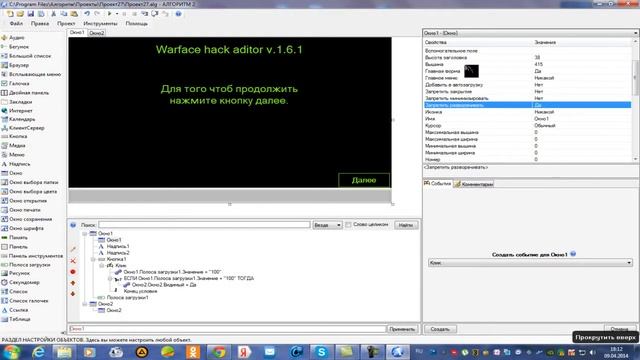Collapse the Клик event tree node

point(102,266)
